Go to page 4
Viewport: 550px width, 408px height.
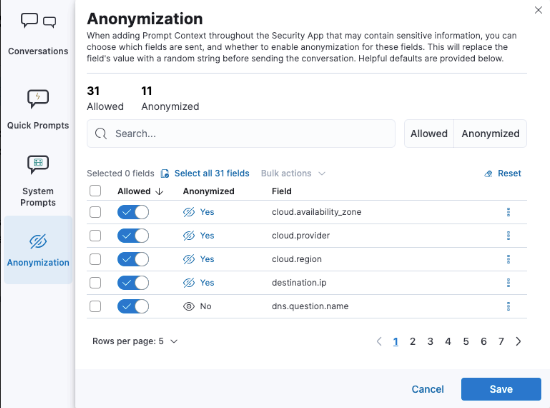[448, 341]
